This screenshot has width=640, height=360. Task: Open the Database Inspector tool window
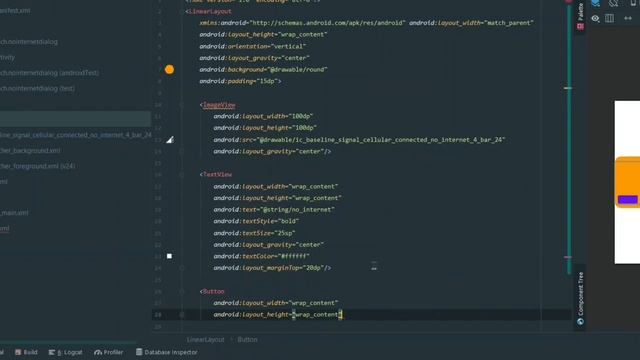[x=167, y=352]
